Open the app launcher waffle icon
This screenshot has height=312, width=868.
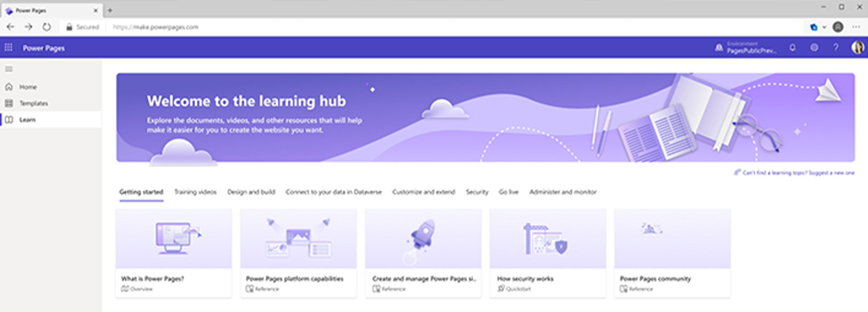click(8, 48)
